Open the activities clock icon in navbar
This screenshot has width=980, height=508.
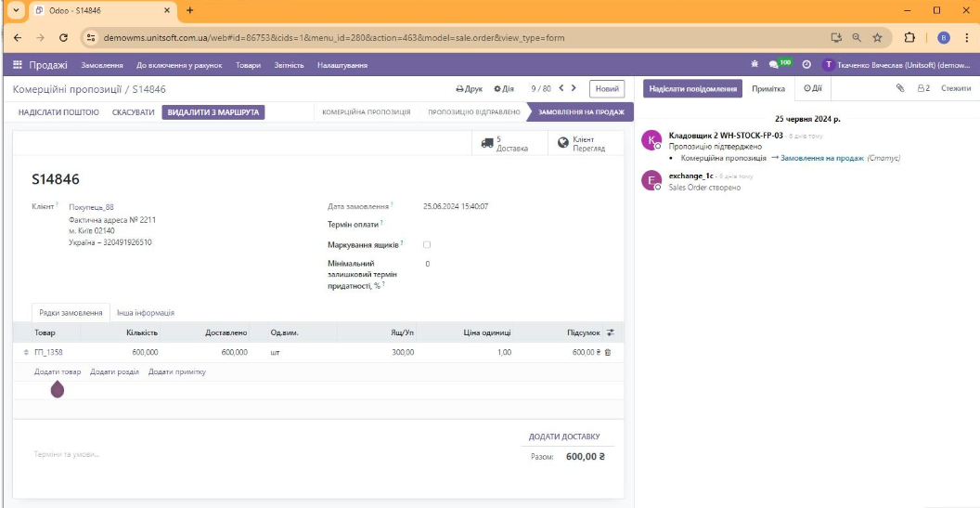coord(806,64)
